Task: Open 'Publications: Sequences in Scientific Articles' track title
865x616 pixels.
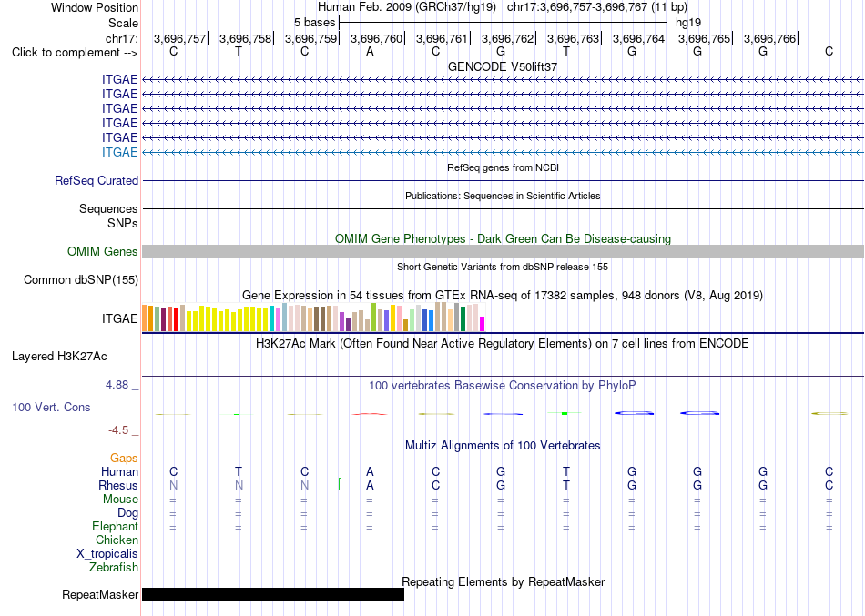Action: pyautogui.click(x=503, y=196)
